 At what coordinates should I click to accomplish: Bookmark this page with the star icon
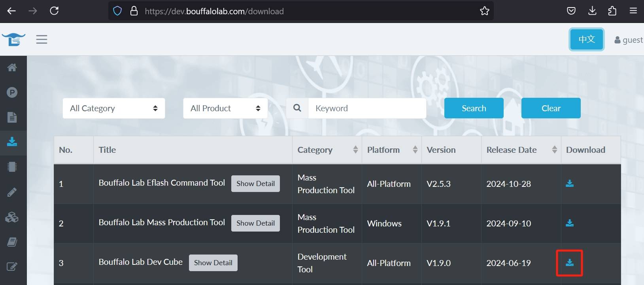(484, 11)
